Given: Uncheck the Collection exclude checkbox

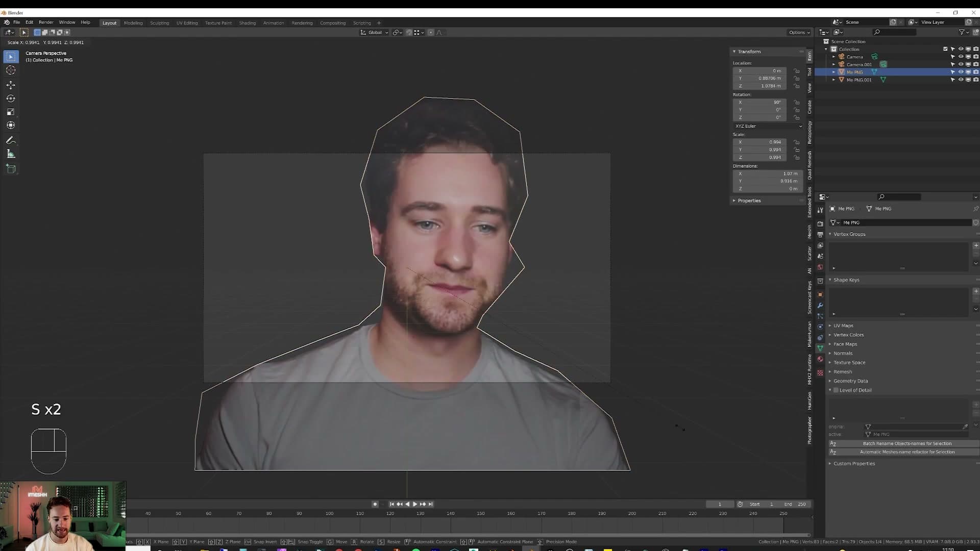Looking at the screenshot, I should click(x=945, y=49).
